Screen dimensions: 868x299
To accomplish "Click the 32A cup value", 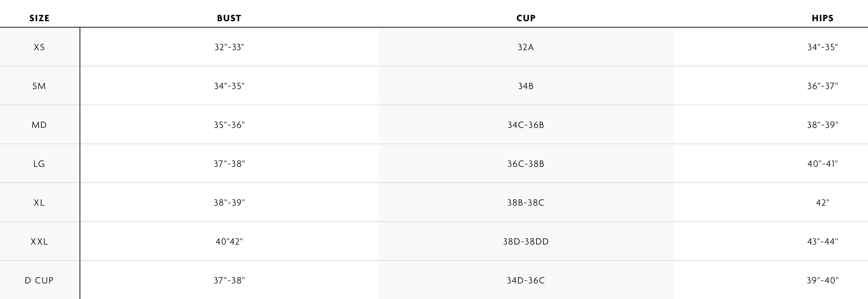I will point(526,47).
